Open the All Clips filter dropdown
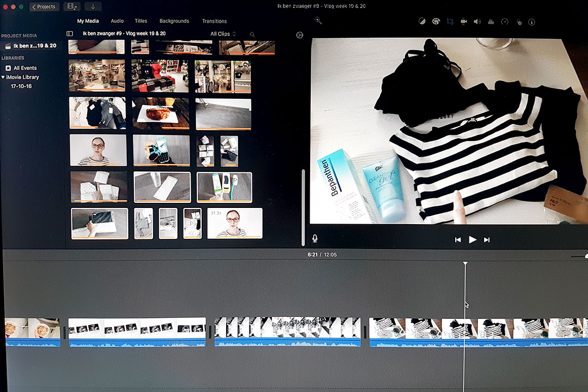The height and width of the screenshot is (392, 588). (x=223, y=34)
